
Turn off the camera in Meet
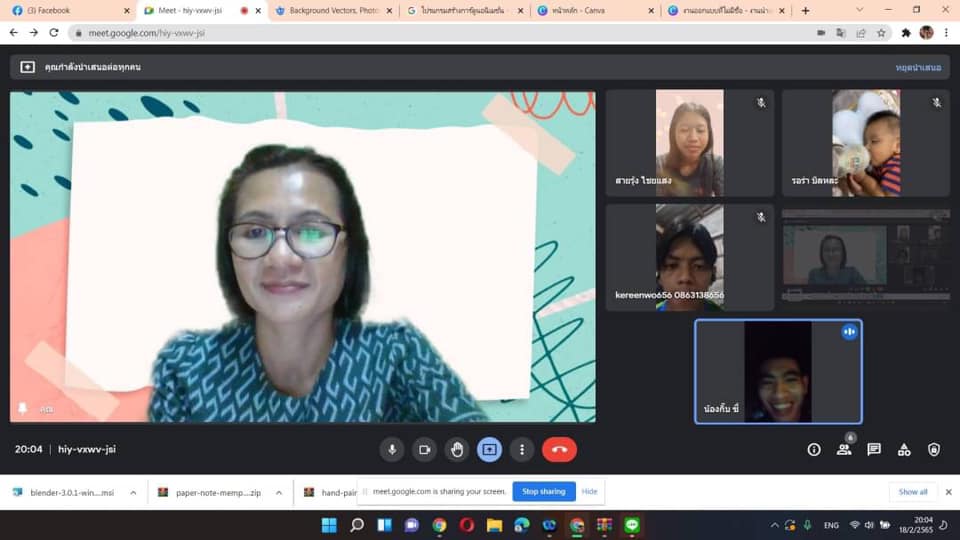point(424,450)
